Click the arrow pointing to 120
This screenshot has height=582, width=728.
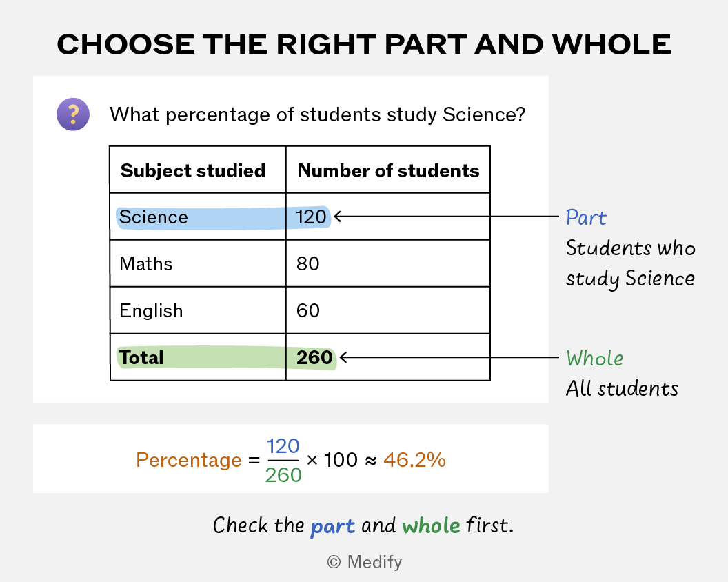446,217
